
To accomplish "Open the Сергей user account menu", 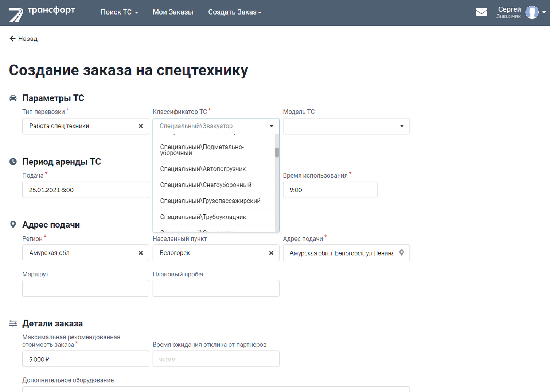I will click(521, 12).
